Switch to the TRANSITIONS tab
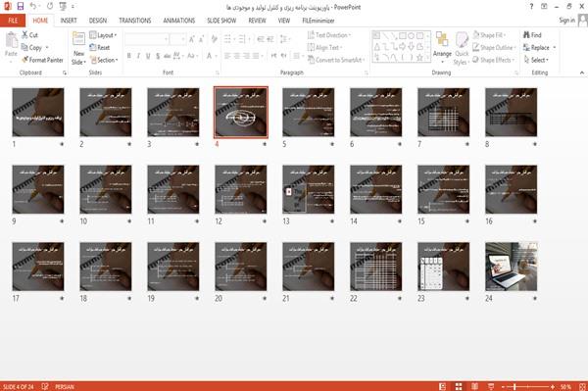 click(135, 21)
